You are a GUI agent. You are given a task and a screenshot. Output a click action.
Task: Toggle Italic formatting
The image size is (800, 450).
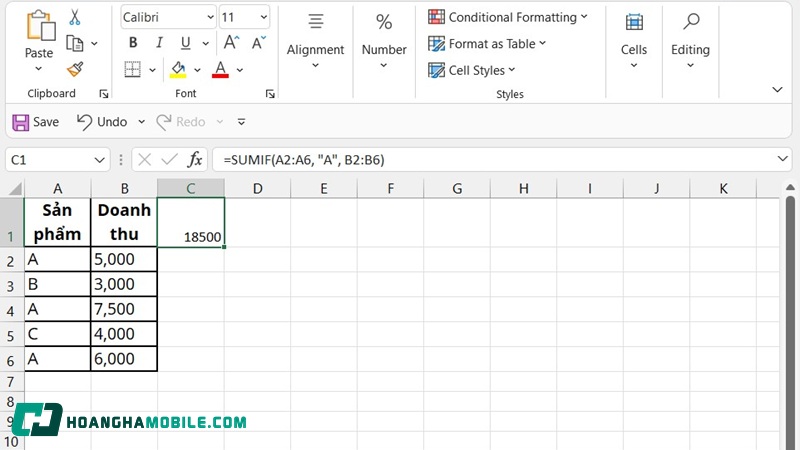pos(159,43)
